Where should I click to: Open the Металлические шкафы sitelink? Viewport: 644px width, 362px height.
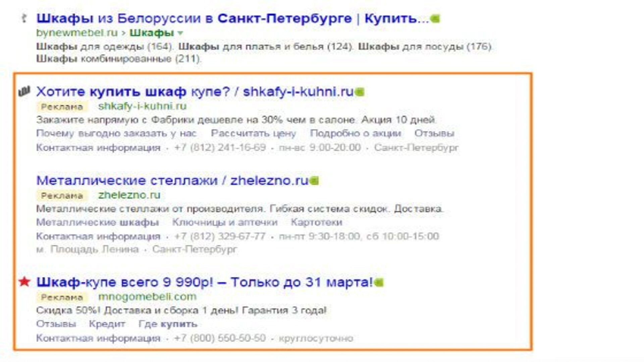click(98, 222)
